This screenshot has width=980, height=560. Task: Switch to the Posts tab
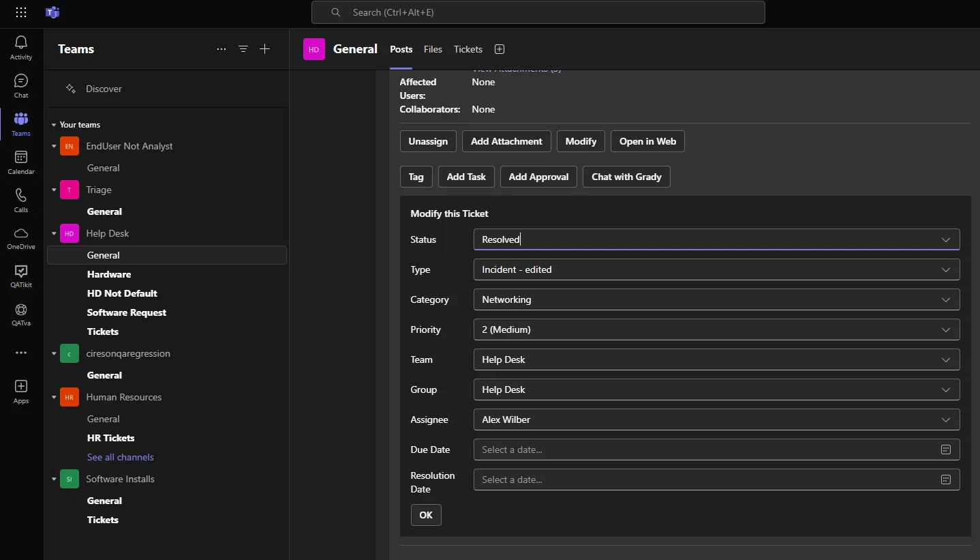pos(401,49)
